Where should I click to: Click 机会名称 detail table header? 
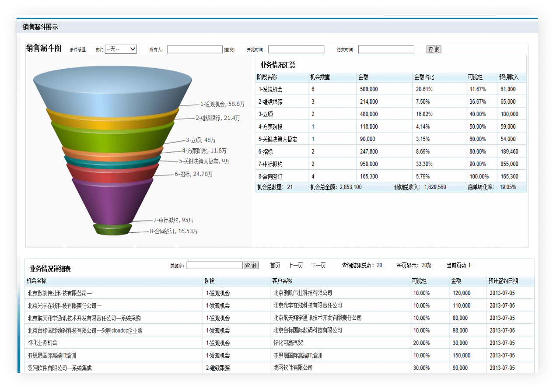point(36,281)
